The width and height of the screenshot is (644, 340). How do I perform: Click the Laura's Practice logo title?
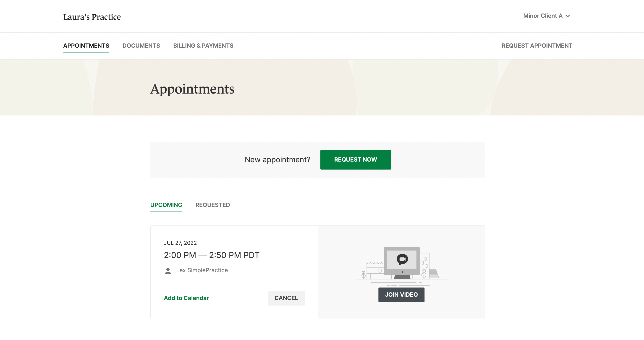(92, 17)
